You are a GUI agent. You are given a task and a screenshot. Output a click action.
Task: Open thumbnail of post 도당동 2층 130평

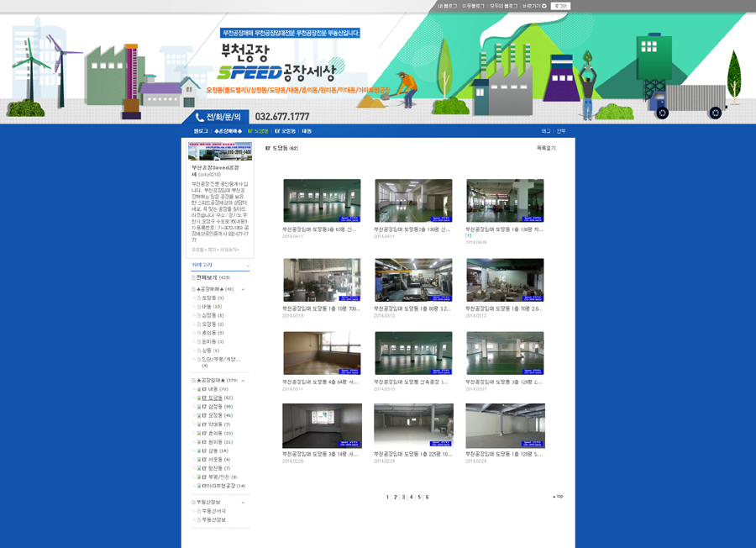pyautogui.click(x=413, y=201)
